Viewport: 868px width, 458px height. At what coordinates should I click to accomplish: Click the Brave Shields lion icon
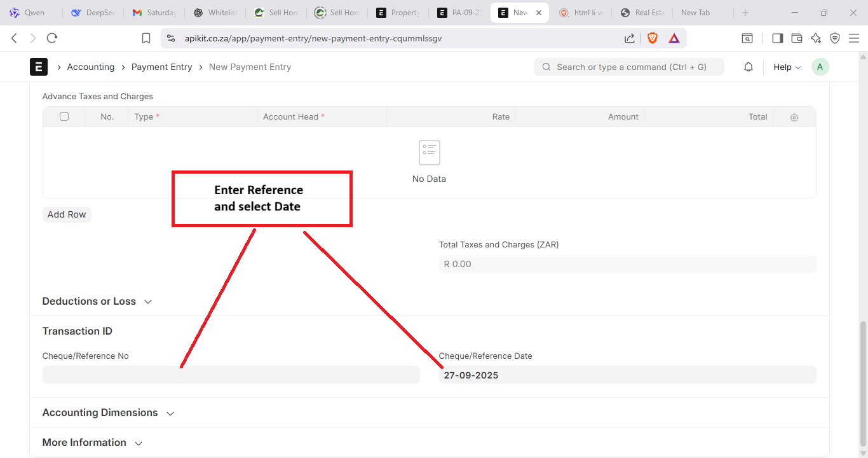pos(653,38)
